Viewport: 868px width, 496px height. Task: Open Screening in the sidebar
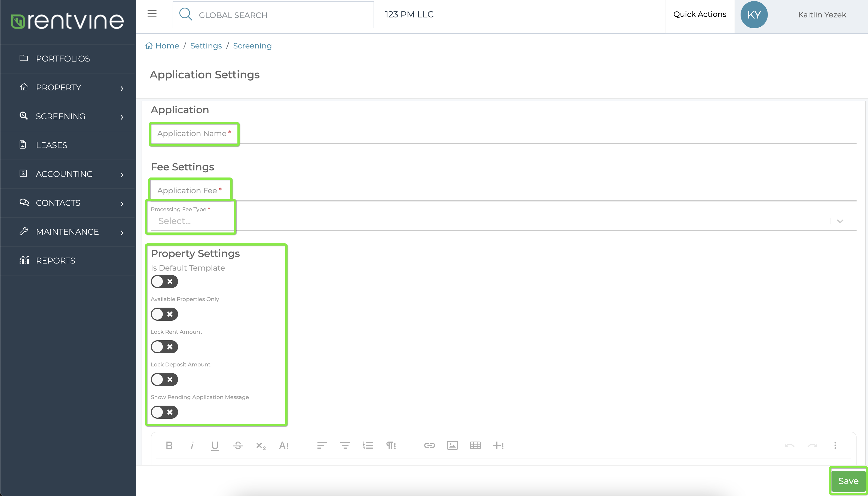(68, 116)
